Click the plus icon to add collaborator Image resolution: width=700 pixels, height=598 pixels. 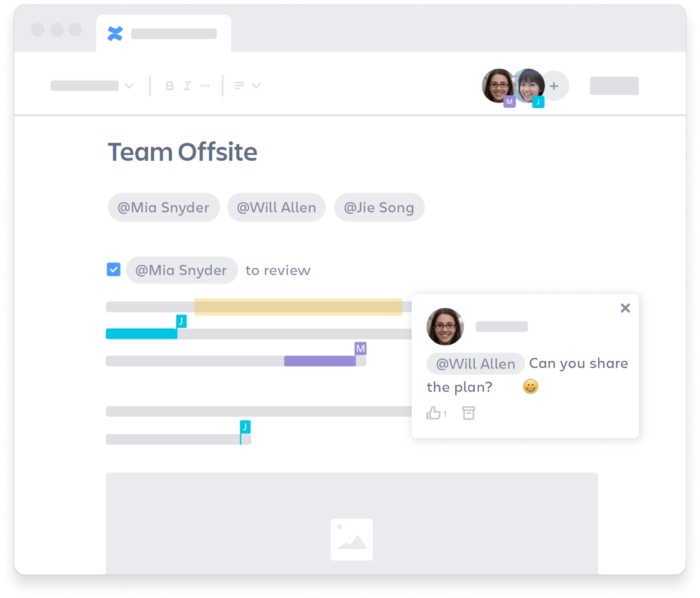[554, 86]
